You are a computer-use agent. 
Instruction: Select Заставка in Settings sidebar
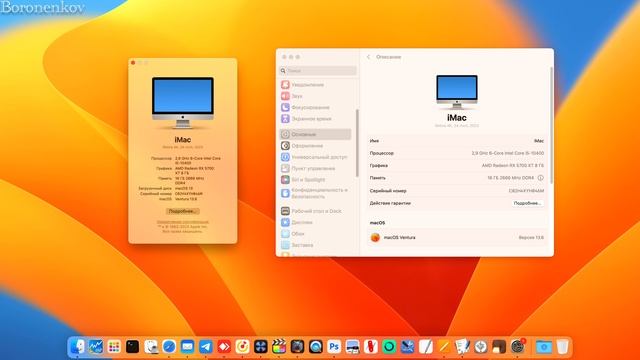tap(315, 245)
